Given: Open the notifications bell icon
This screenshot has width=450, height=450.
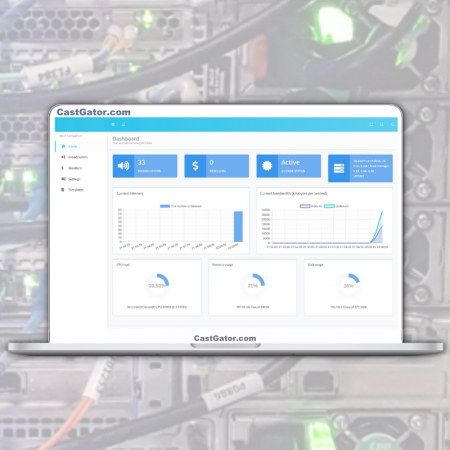Looking at the screenshot, I should 123,124.
